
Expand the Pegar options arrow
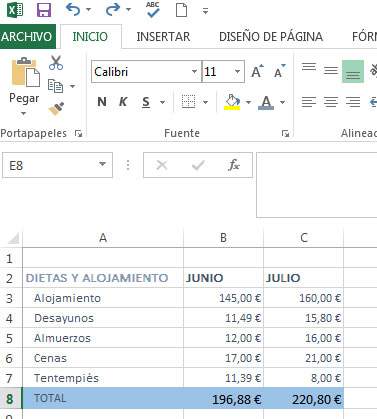point(23,113)
